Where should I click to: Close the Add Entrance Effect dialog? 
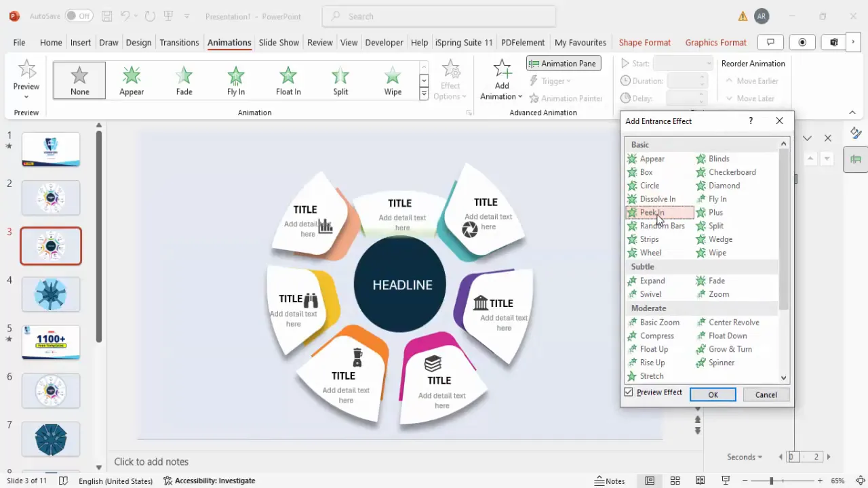click(779, 121)
